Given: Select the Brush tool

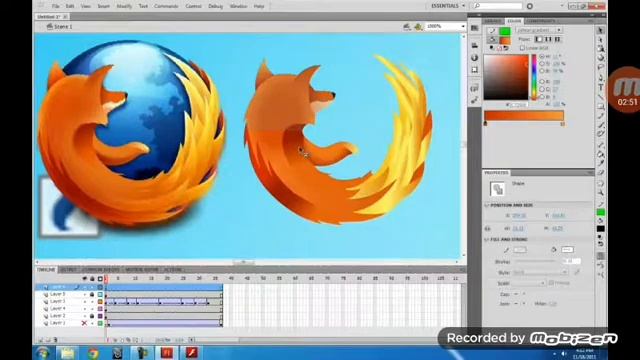Looking at the screenshot, I should coord(600,125).
